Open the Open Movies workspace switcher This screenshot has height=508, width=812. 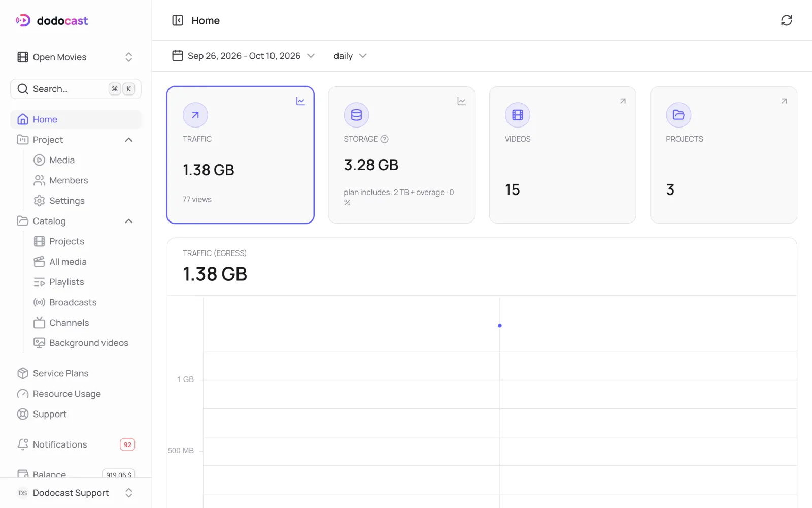point(76,57)
